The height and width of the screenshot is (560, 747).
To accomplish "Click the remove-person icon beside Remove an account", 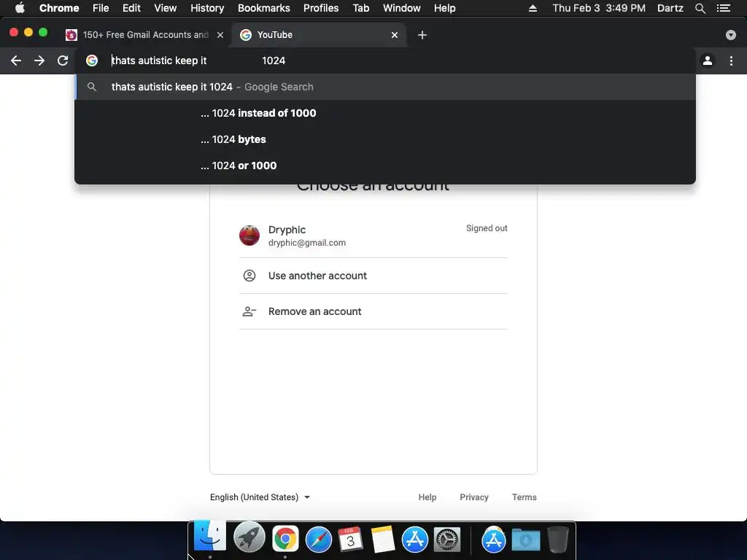I will tap(249, 311).
